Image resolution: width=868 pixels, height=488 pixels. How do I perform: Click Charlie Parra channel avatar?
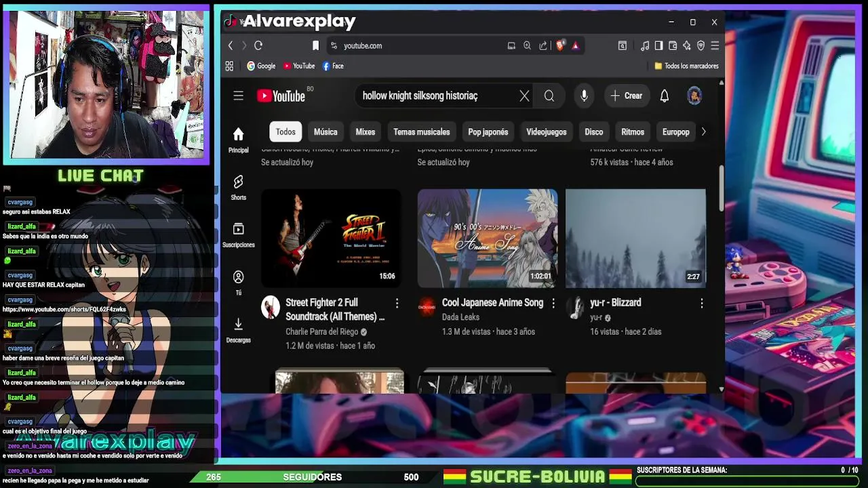pyautogui.click(x=271, y=307)
